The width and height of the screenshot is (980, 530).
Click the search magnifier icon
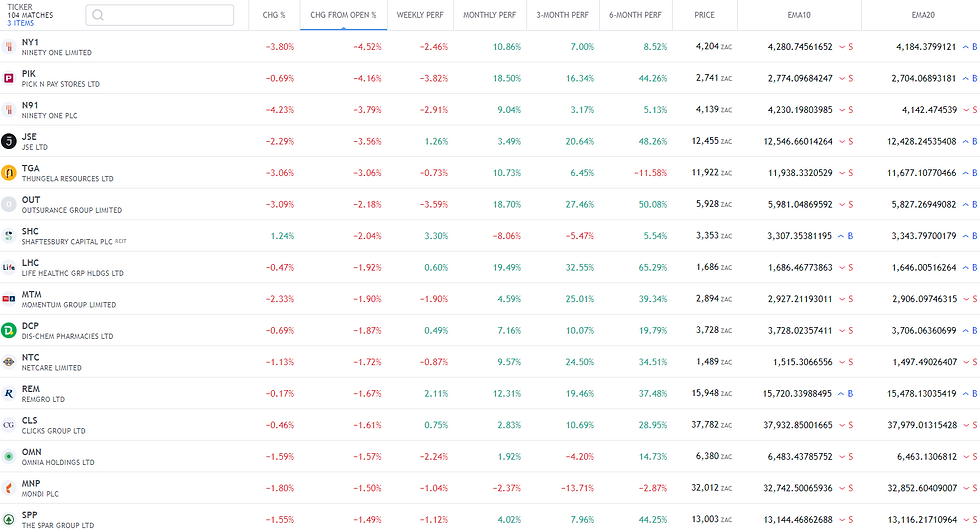(x=99, y=16)
